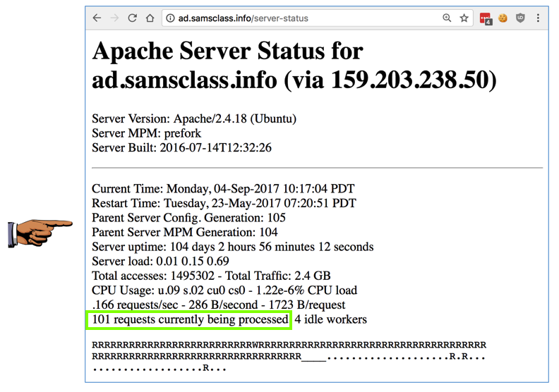Focus the address bar URL field

tap(296, 18)
